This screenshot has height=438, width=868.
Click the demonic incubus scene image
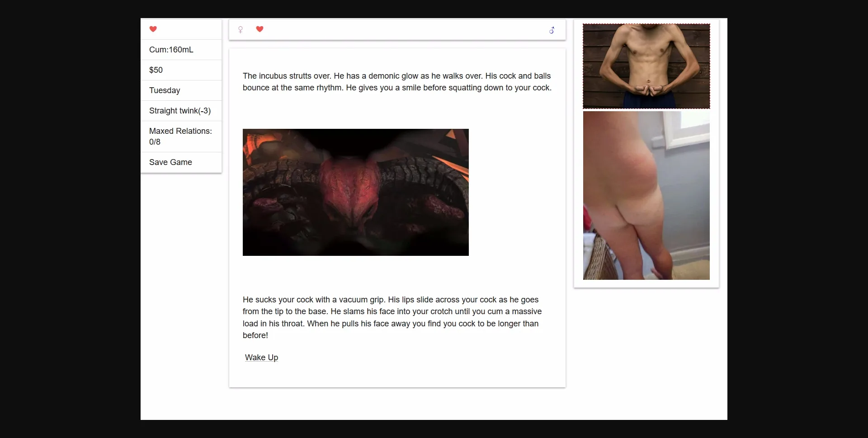point(355,192)
